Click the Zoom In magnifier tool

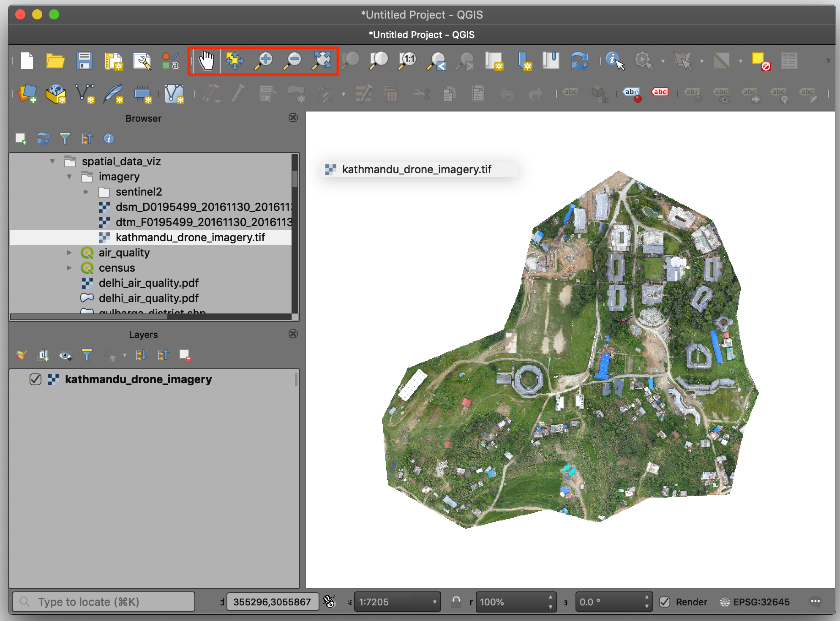coord(264,61)
